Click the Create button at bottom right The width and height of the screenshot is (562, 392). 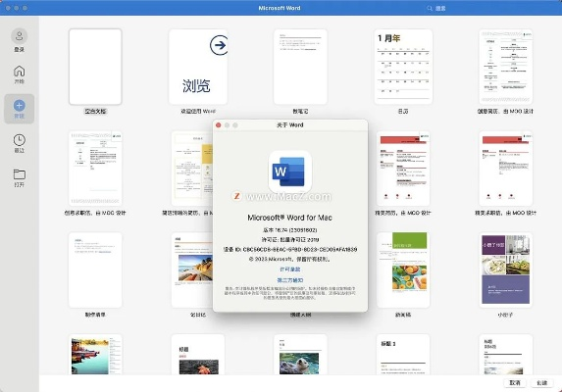click(x=542, y=383)
